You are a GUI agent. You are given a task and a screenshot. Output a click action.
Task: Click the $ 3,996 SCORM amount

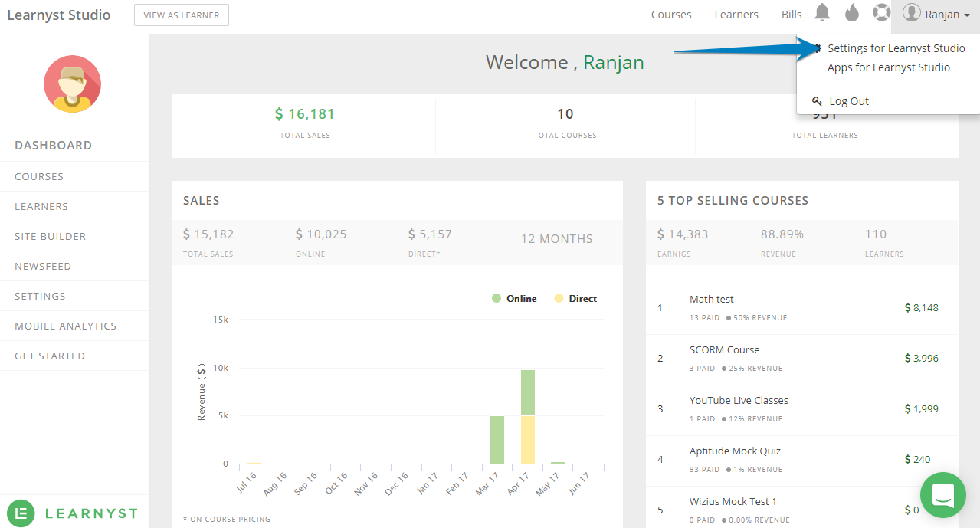click(x=921, y=359)
